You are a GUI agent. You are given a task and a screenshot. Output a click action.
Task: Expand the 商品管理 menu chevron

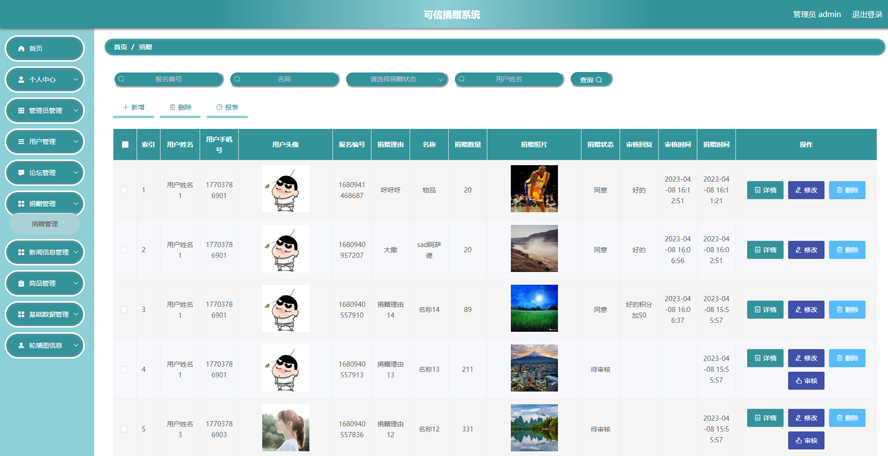click(x=75, y=283)
